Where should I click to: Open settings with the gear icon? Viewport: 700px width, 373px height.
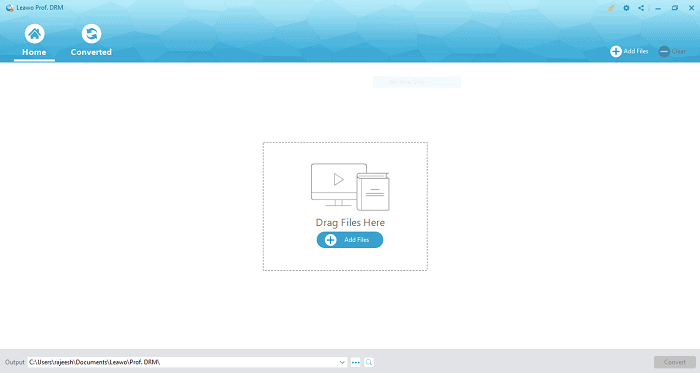pyautogui.click(x=626, y=8)
